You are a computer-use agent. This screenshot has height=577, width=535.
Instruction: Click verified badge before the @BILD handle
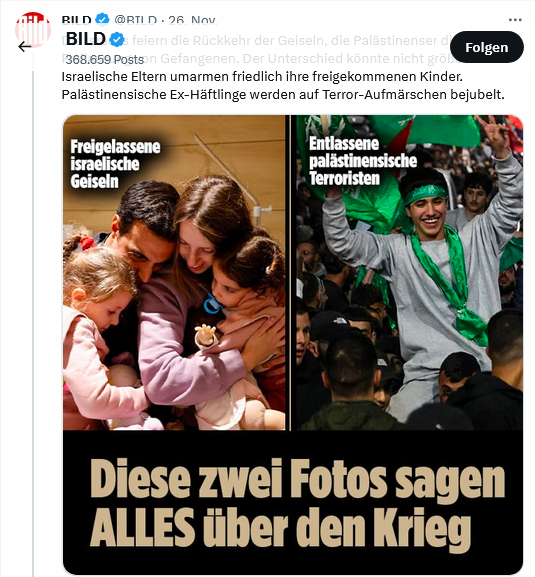102,19
